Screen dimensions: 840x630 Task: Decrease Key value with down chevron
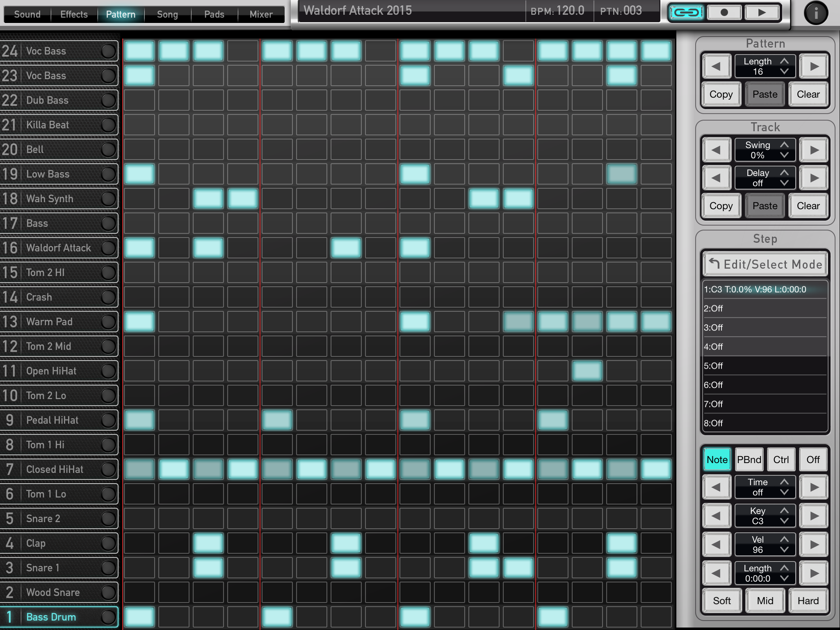tap(784, 521)
